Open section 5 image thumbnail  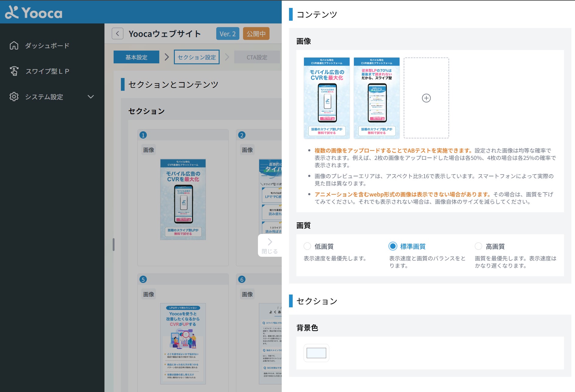pyautogui.click(x=183, y=344)
